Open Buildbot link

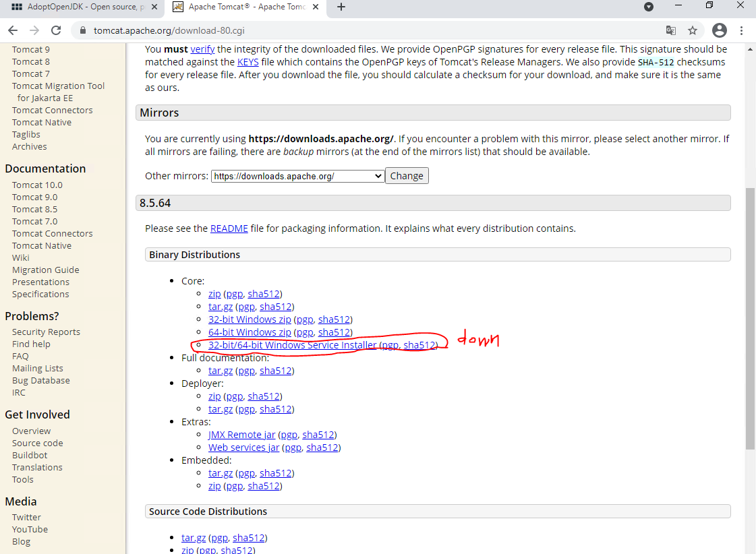coord(30,455)
